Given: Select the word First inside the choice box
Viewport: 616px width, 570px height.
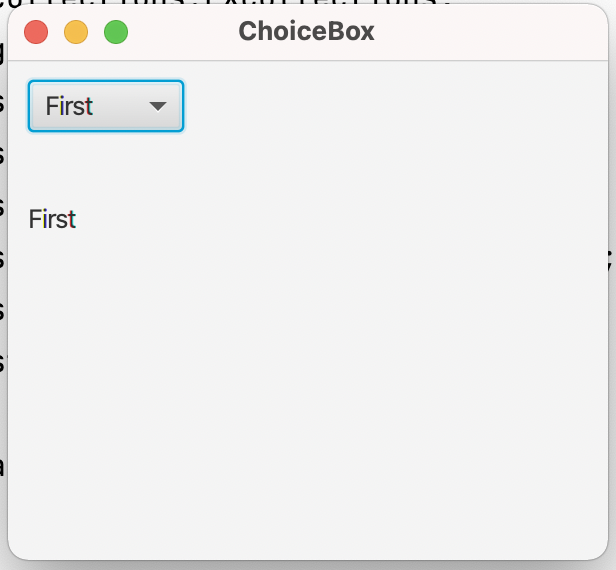Looking at the screenshot, I should (x=69, y=106).
